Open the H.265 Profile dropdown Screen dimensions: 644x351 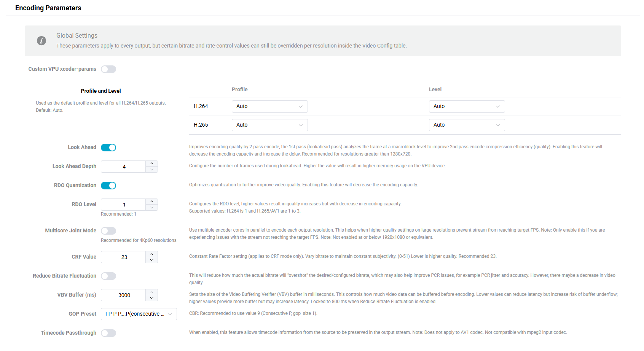[269, 125]
